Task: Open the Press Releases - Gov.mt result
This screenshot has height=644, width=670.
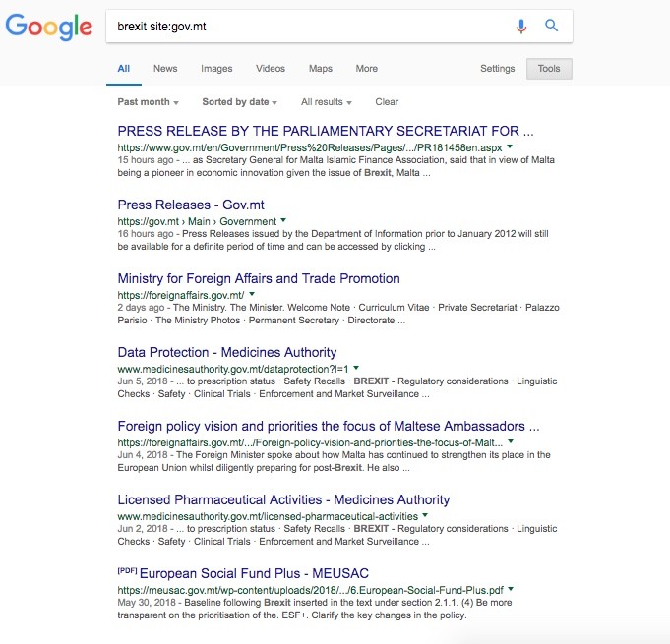Action: (191, 205)
